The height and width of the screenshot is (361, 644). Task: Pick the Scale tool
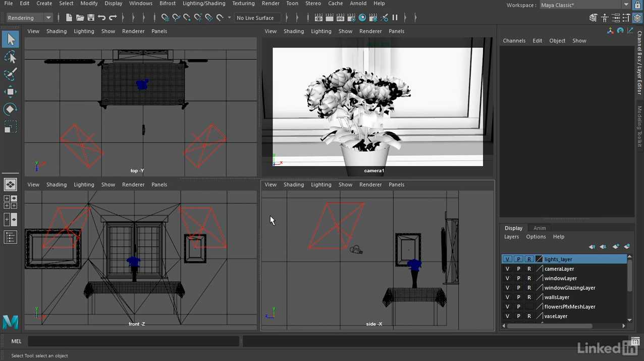(x=10, y=127)
